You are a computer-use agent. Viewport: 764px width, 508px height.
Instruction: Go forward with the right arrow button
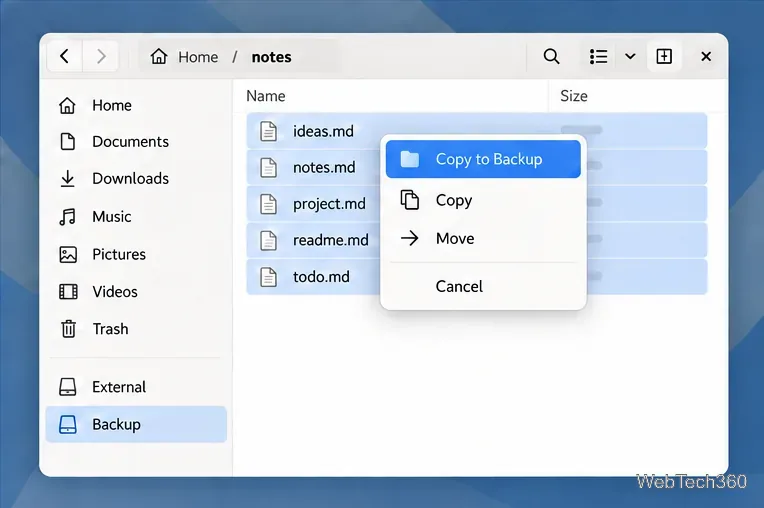coord(100,56)
